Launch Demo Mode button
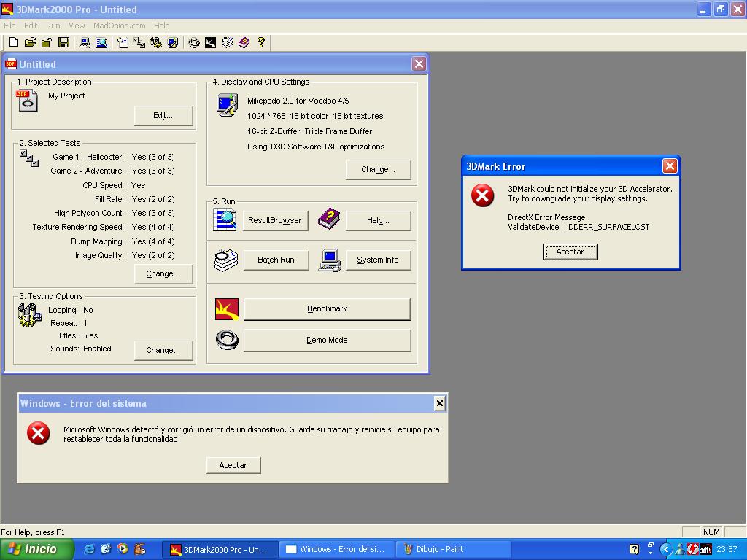This screenshot has height=560, width=747. click(328, 340)
